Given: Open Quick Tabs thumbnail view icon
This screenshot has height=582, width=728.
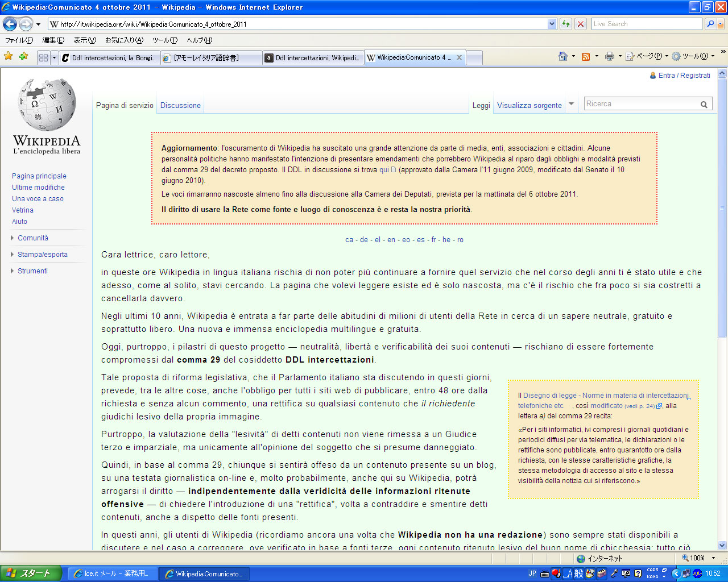Looking at the screenshot, I should pos(43,57).
